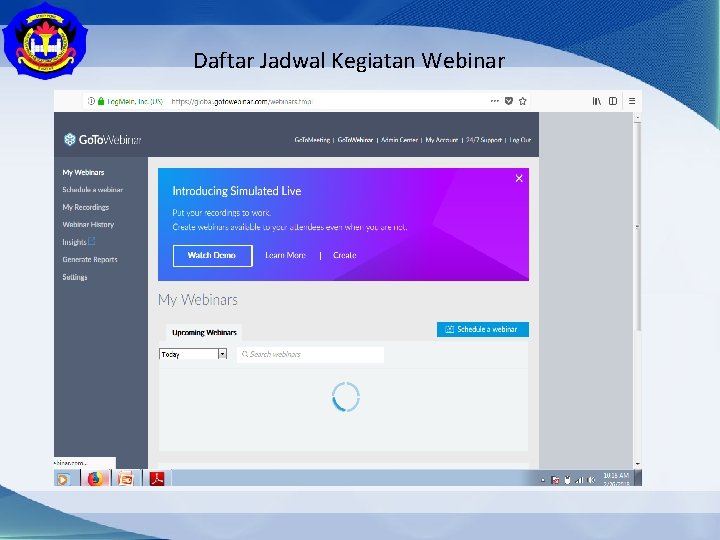Toggle the Firefox sidebar icon
The image size is (720, 540).
pos(613,101)
